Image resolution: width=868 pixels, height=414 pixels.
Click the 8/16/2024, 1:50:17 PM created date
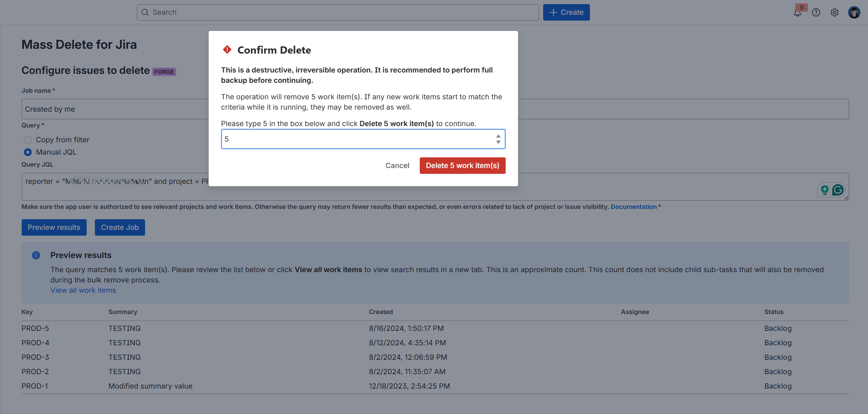[406, 328]
